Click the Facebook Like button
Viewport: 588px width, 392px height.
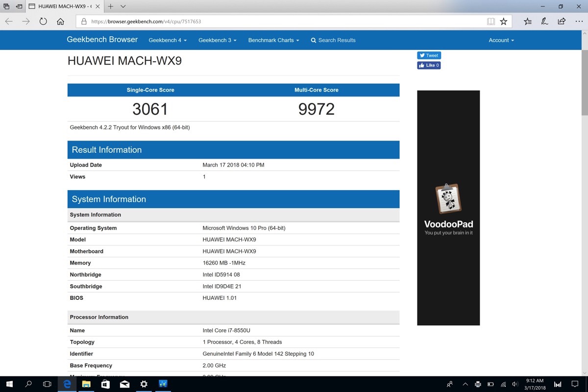tap(429, 65)
